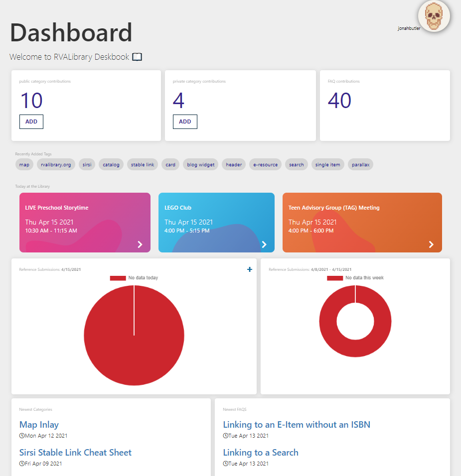Click the clock icon under Map Inlay
Image resolution: width=461 pixels, height=476 pixels.
(22, 436)
